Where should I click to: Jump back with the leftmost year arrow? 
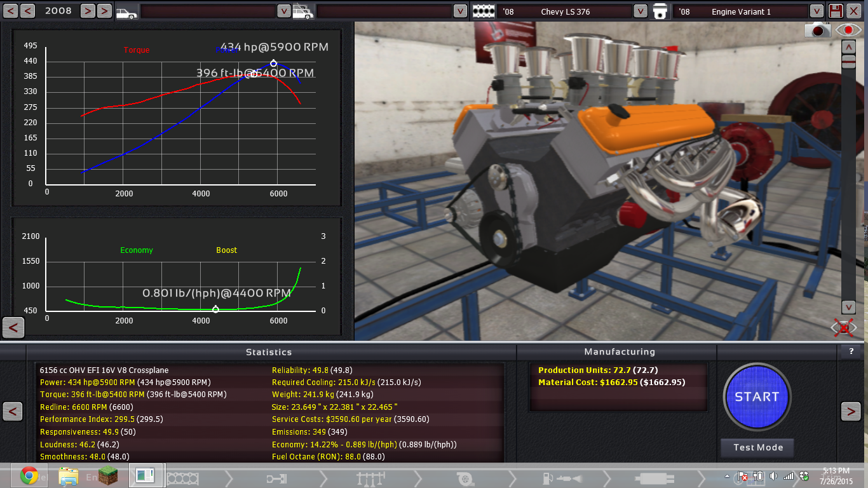(x=10, y=11)
